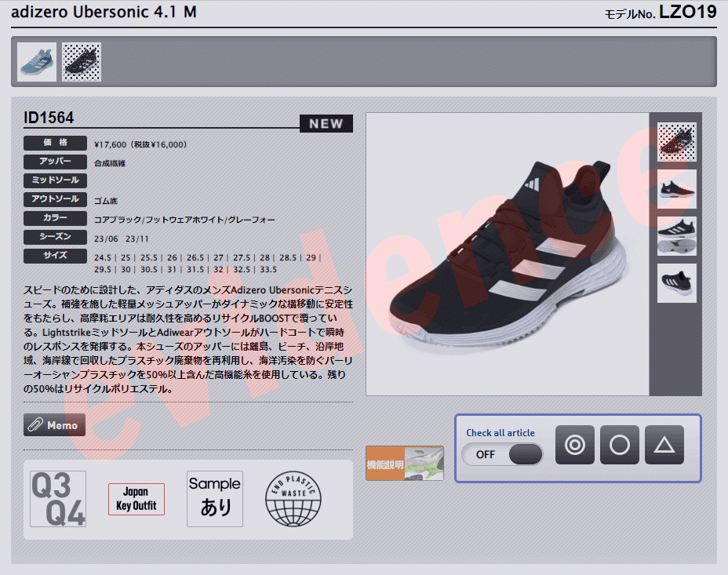Viewport: 728px width, 575px height.
Task: Click the NEW badge next to ID1564
Action: point(326,123)
